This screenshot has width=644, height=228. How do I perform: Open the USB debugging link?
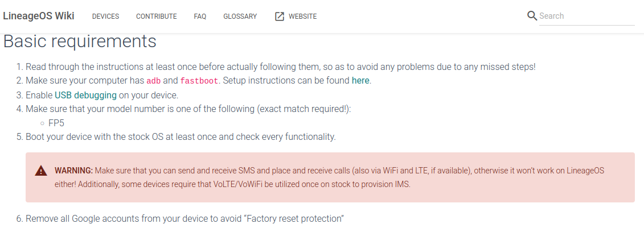[x=85, y=95]
